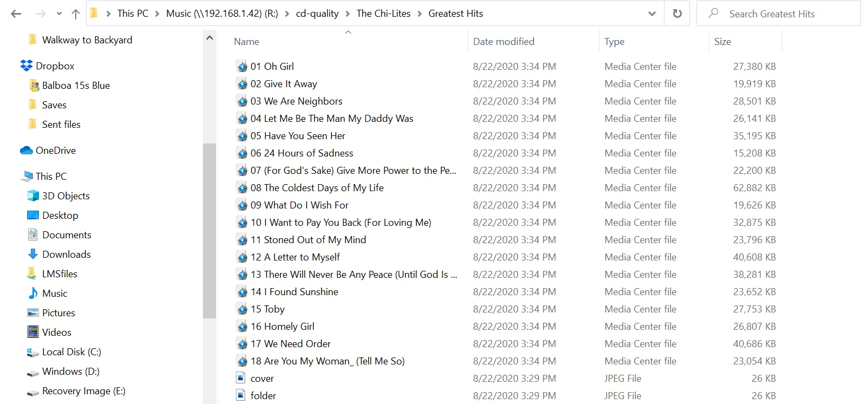Click the forward navigation arrow

pos(41,14)
